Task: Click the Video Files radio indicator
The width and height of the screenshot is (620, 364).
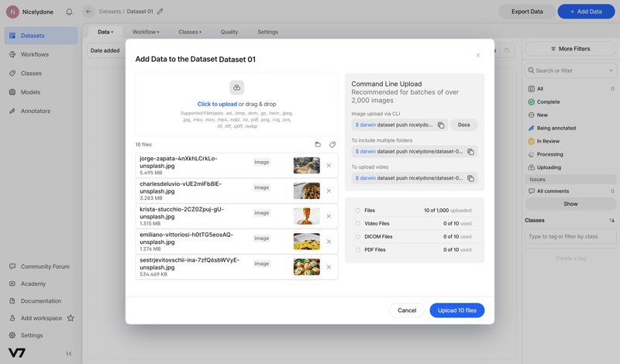Action: click(x=358, y=224)
